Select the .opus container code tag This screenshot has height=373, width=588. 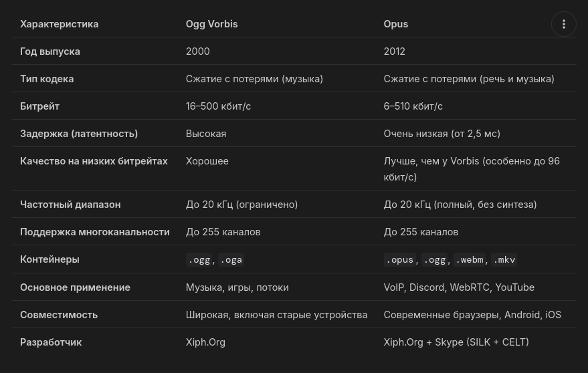click(399, 260)
